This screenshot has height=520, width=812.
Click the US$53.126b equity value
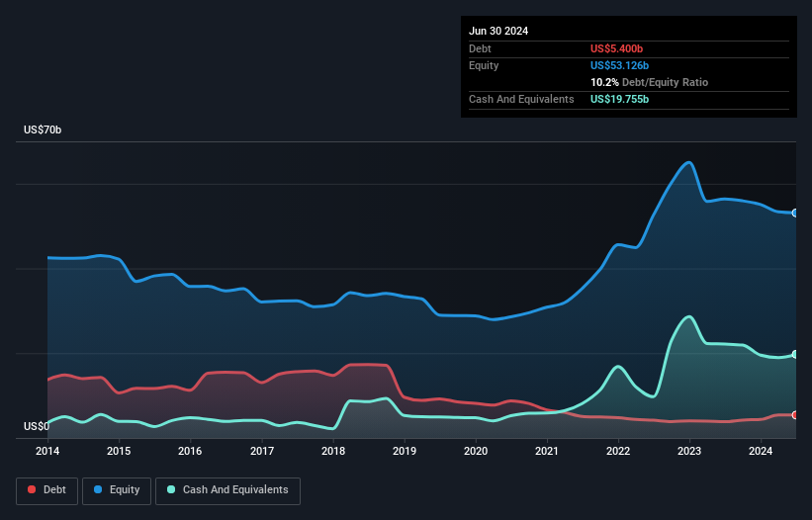(x=619, y=65)
